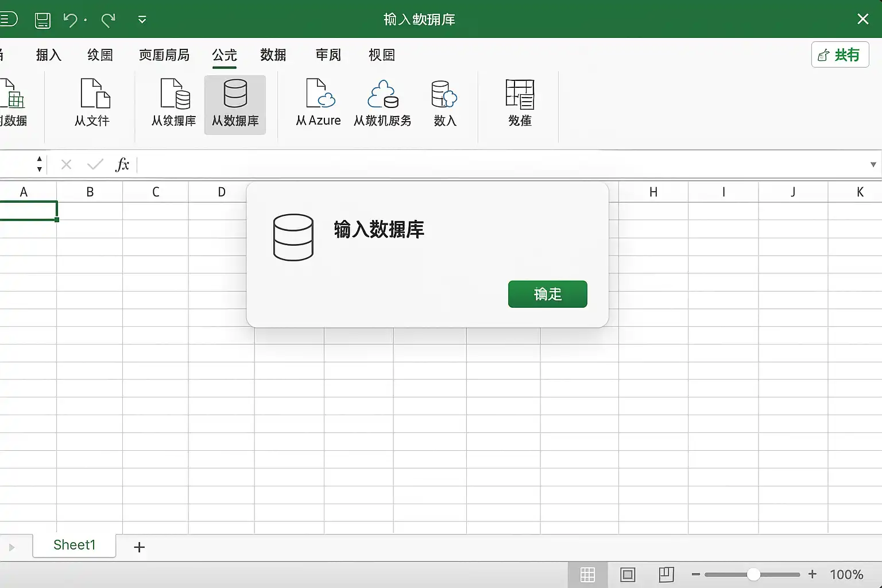Add a new sheet with plus button
The width and height of the screenshot is (882, 588).
[139, 547]
